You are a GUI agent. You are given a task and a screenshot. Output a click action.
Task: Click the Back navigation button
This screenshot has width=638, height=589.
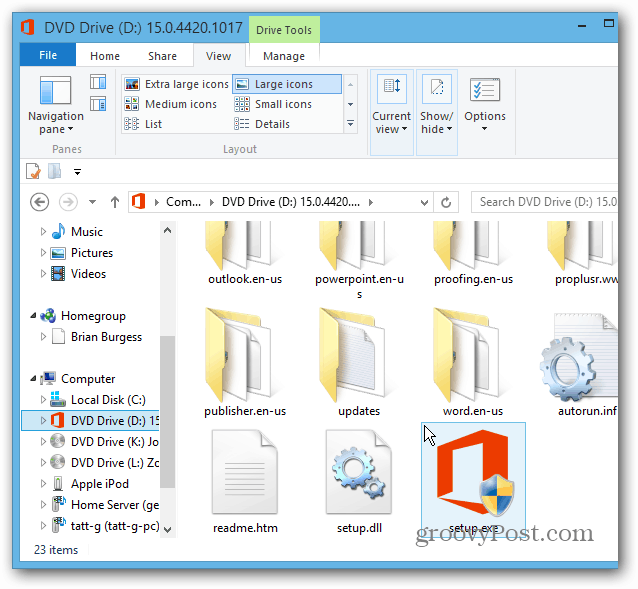39,202
